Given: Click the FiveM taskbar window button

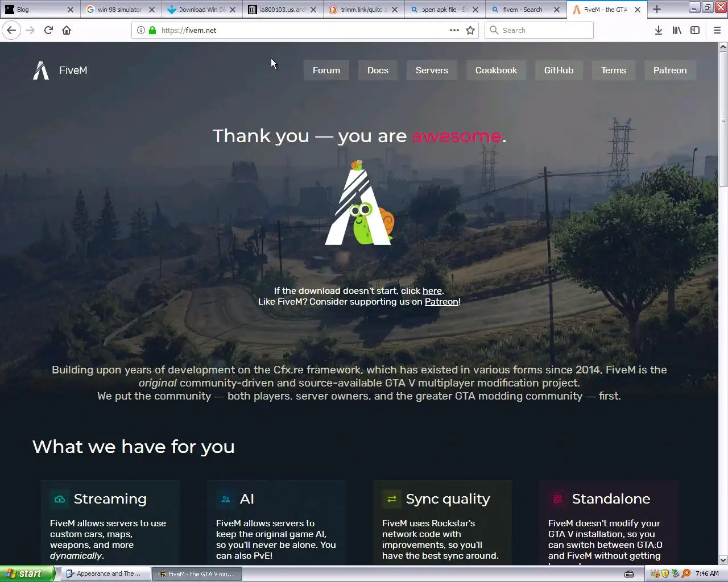Looking at the screenshot, I should tap(197, 574).
